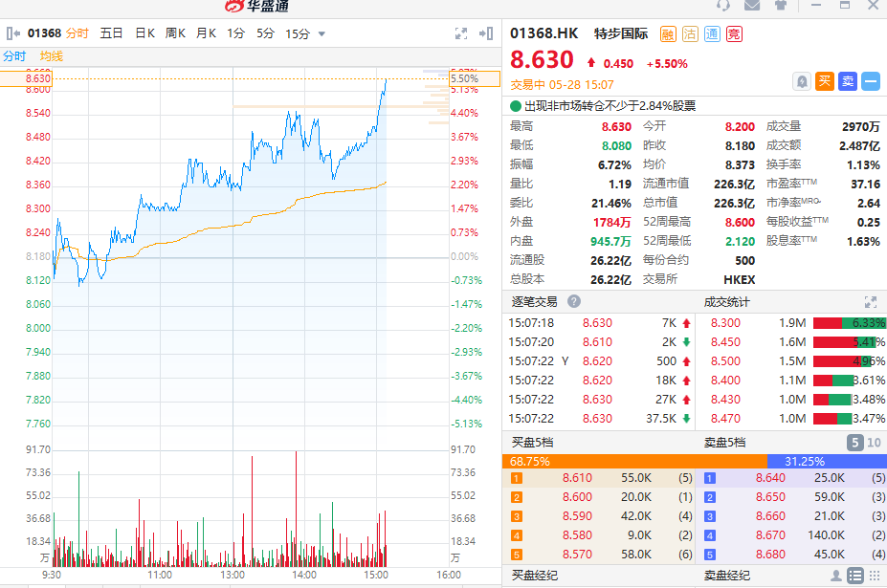This screenshot has height=588, width=887.
Task: Select ask level 5 at 8.680
Action: point(793,555)
